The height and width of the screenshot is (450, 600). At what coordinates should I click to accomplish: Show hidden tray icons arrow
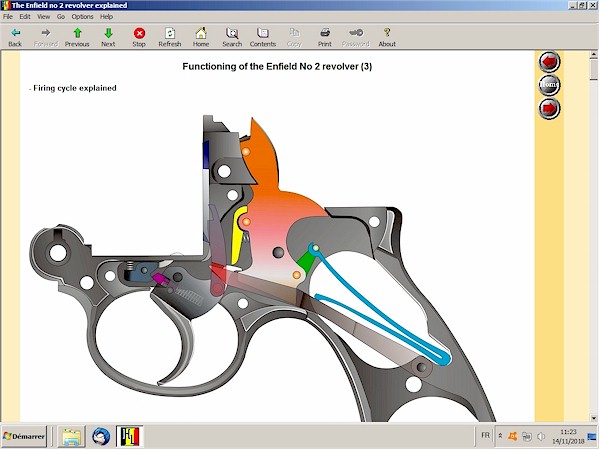tap(500, 436)
